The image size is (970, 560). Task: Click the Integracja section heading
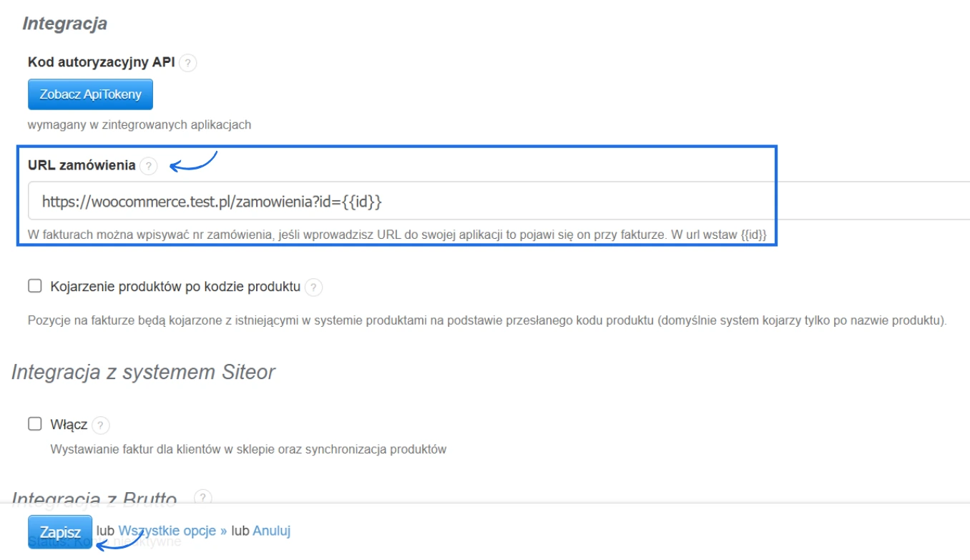(65, 24)
